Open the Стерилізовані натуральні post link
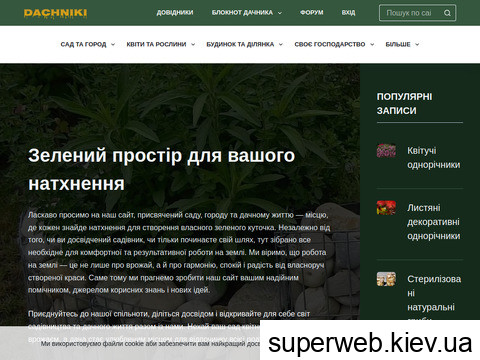Image resolution: width=480 pixels, height=360 pixels. pyautogui.click(x=434, y=297)
